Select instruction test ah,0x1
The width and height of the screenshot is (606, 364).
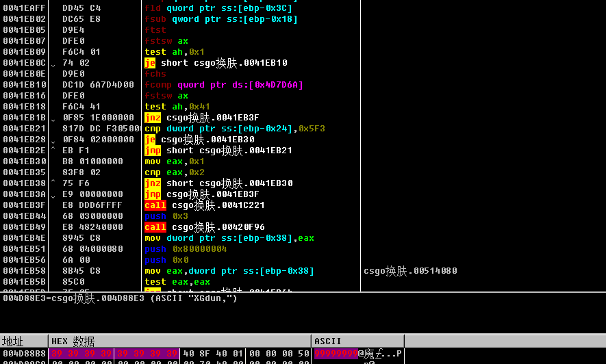pos(175,52)
